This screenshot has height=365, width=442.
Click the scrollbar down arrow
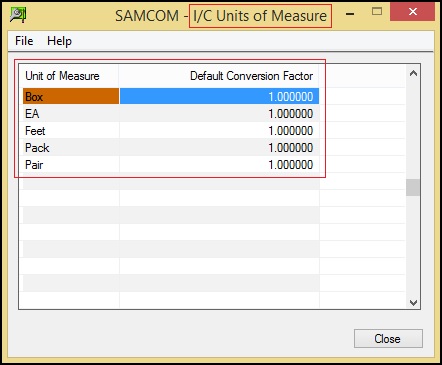(413, 302)
